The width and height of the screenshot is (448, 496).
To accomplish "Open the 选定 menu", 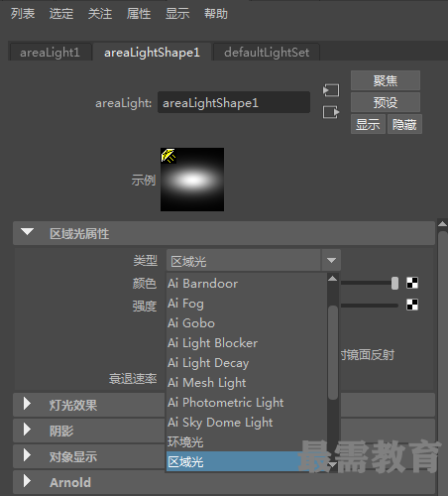I will [61, 14].
